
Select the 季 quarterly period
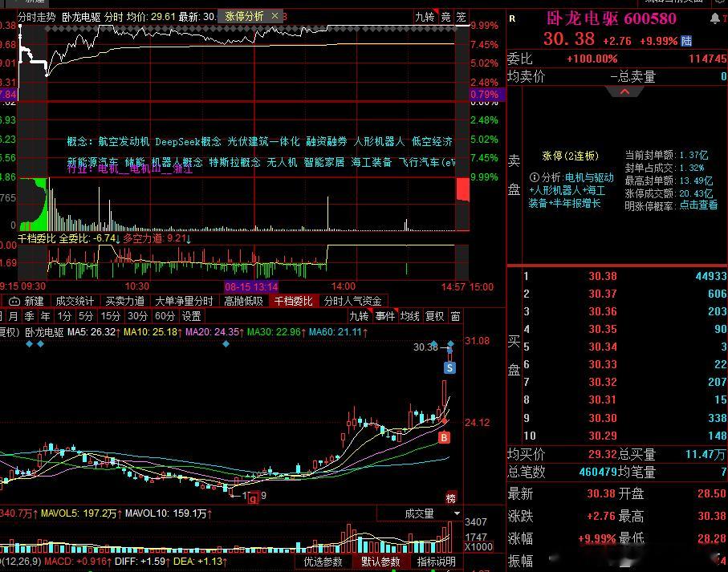tap(29, 316)
